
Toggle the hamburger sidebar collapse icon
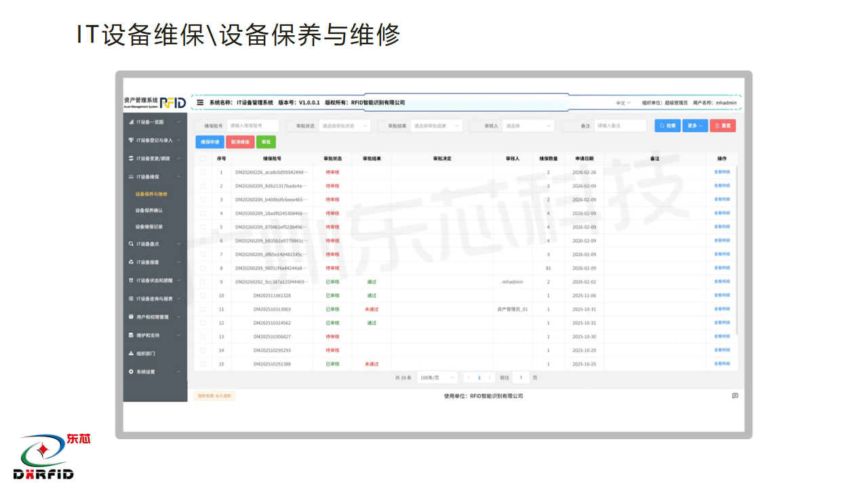coord(200,102)
